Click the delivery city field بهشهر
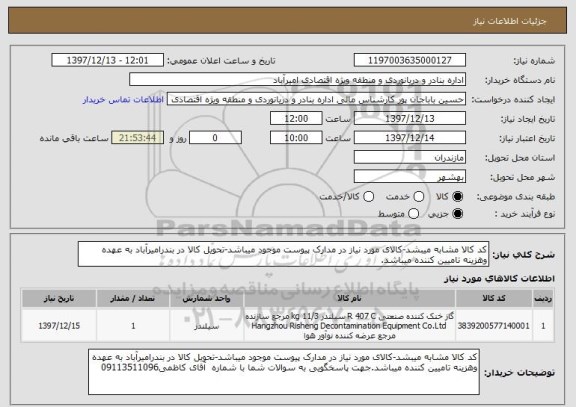 410,177
